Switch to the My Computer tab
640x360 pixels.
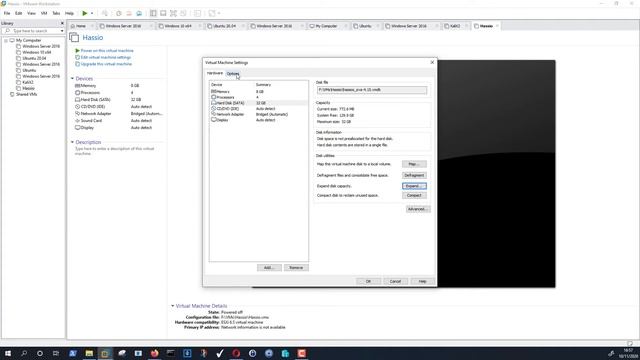326,26
